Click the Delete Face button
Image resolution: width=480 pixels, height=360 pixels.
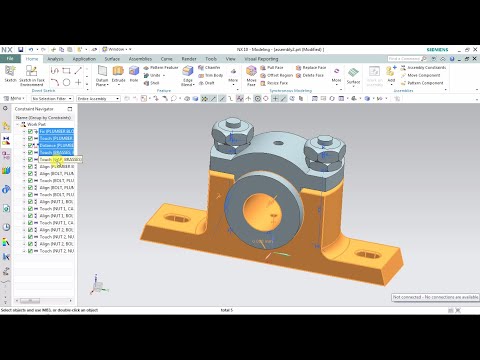click(x=310, y=75)
